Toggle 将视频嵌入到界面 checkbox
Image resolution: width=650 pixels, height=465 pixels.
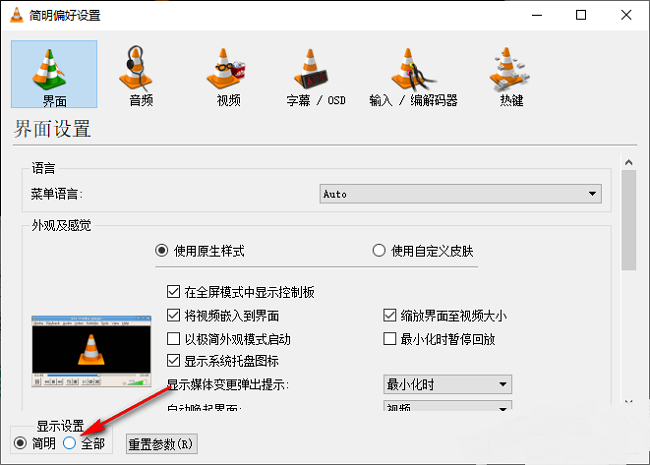pos(173,315)
